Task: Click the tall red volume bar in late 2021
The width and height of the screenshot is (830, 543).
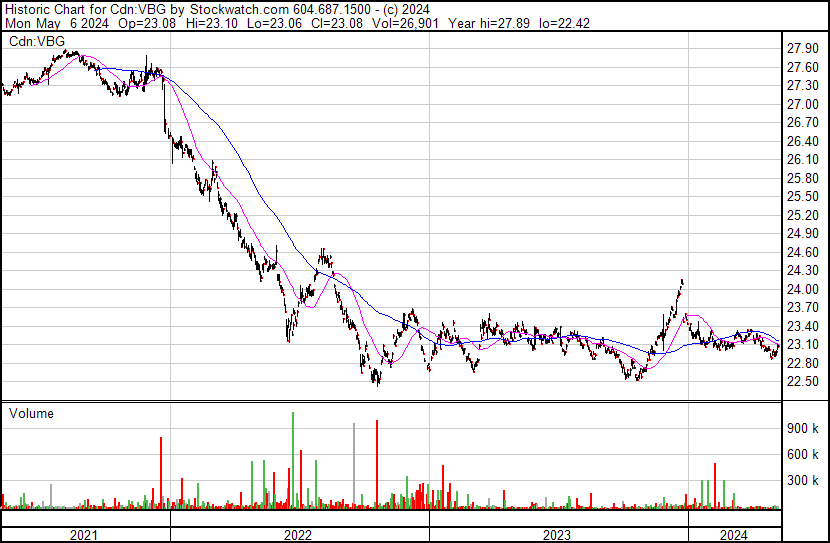Action: [161, 473]
